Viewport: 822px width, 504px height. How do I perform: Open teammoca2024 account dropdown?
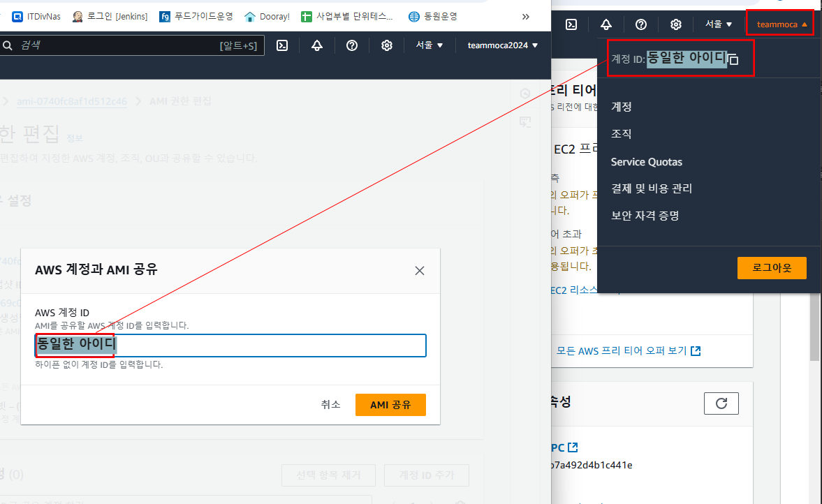[x=503, y=45]
